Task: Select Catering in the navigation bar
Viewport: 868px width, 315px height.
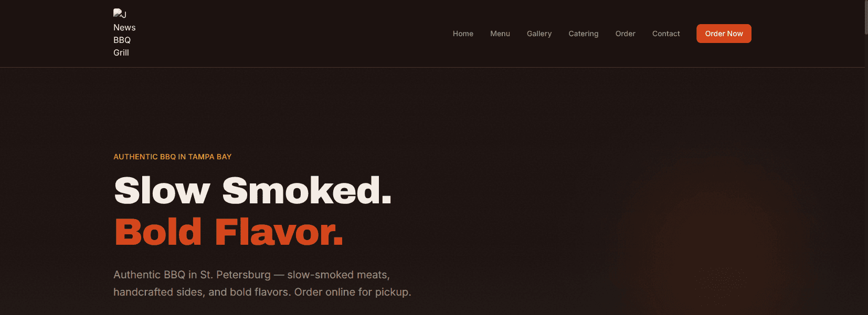Action: click(584, 34)
